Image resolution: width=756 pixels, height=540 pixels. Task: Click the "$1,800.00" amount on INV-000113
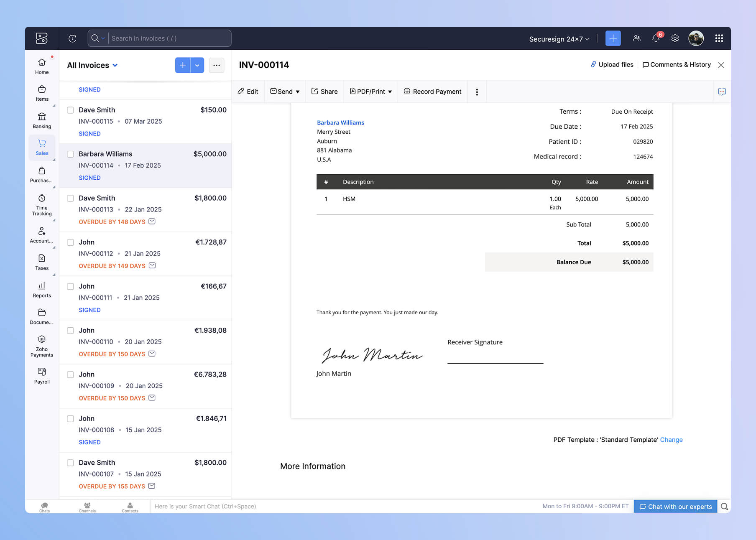(210, 198)
